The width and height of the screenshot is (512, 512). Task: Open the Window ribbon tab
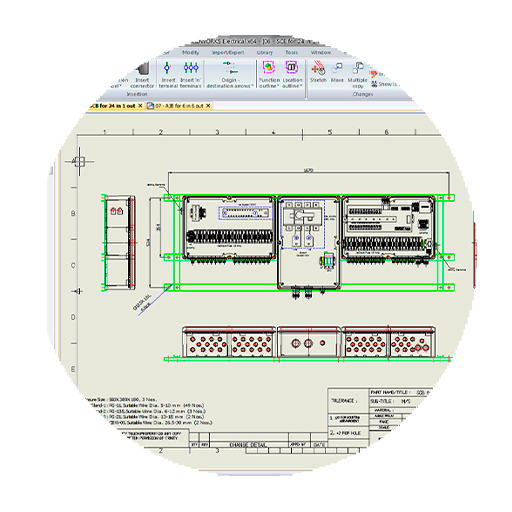coord(321,52)
